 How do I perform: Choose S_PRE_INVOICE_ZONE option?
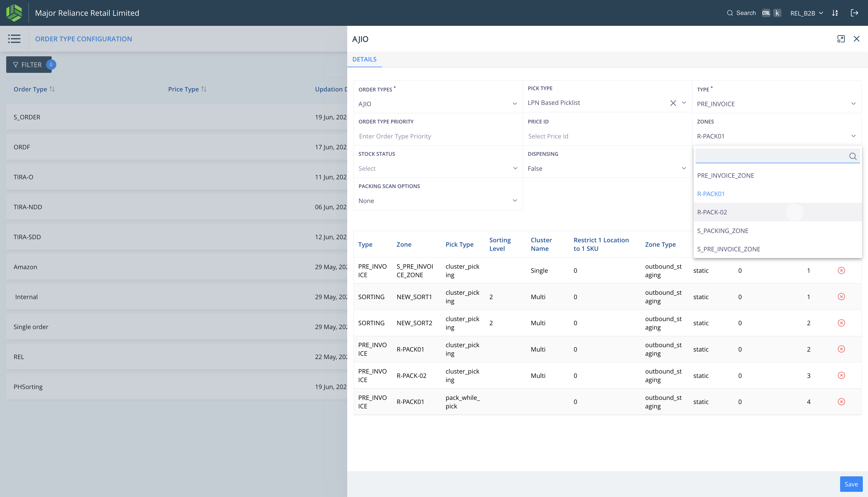click(x=778, y=249)
